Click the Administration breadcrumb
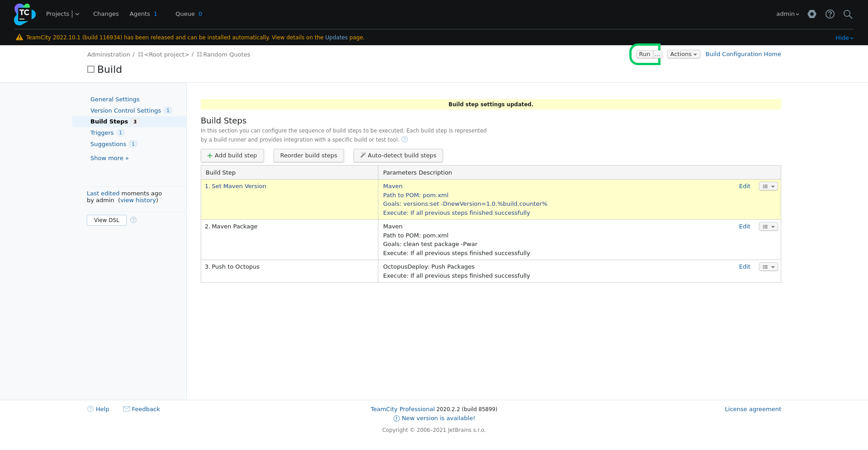 pos(108,54)
